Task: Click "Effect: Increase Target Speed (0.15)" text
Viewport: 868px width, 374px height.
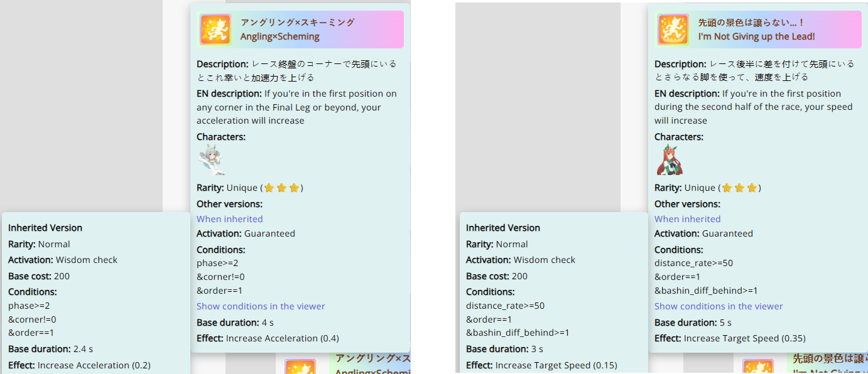Action: coord(541,365)
